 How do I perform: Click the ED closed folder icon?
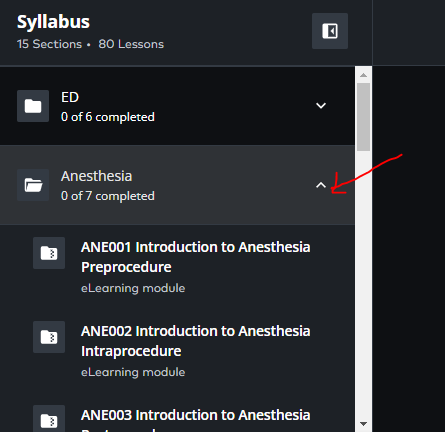tap(33, 106)
